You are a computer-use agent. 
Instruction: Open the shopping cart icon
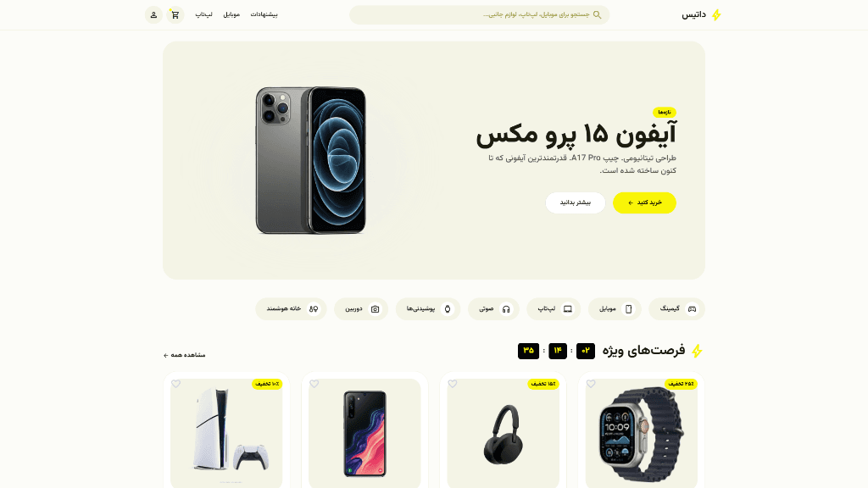175,15
